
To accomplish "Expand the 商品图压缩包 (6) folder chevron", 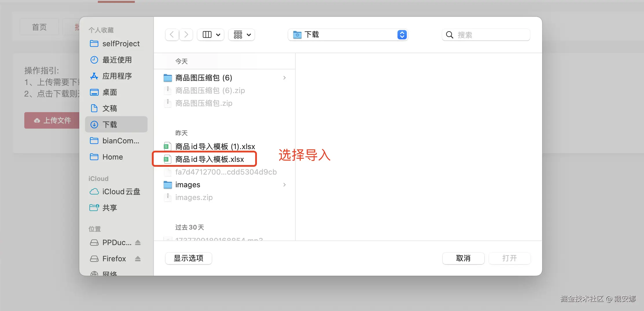I will click(x=284, y=78).
